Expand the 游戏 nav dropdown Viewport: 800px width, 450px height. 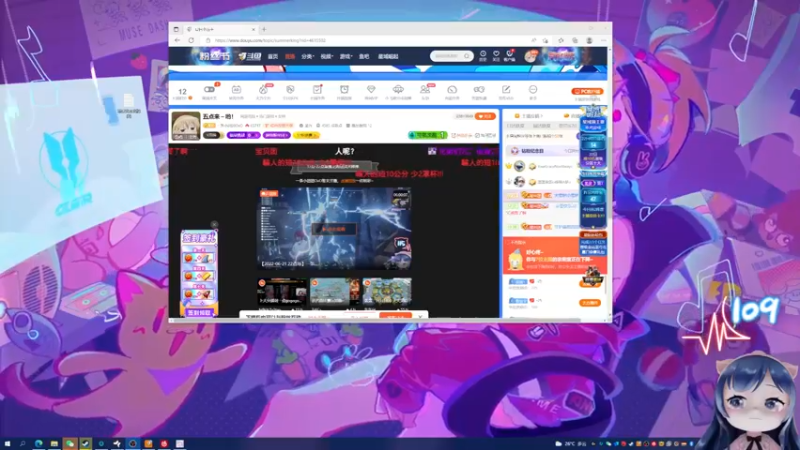click(346, 57)
